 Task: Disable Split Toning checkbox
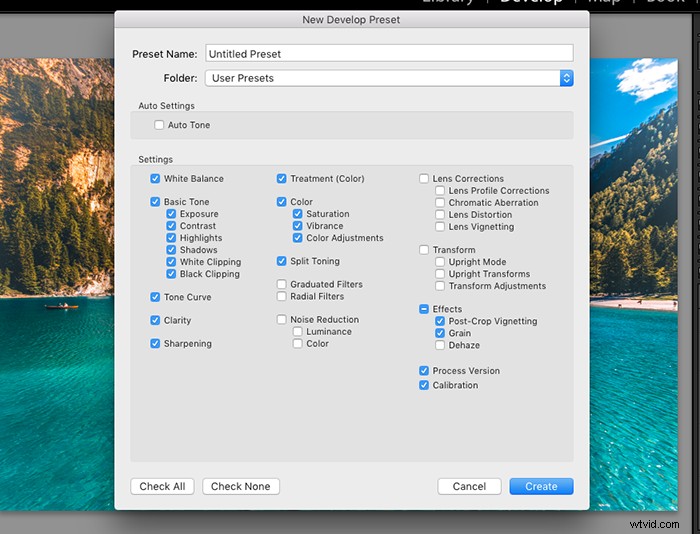tap(281, 261)
